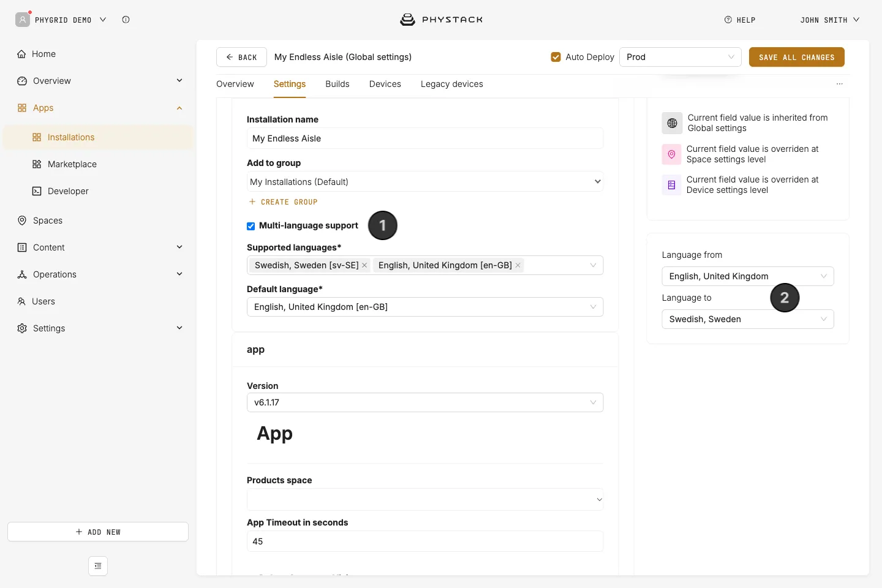Uncheck Multi-language support checkbox
The height and width of the screenshot is (588, 882).
[x=251, y=226]
